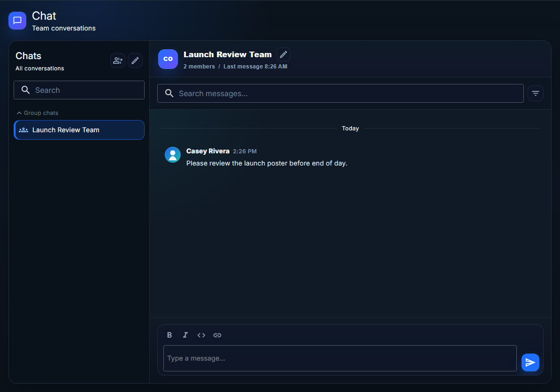Image resolution: width=560 pixels, height=392 pixels.
Task: Open the message filter icon
Action: 536,93
